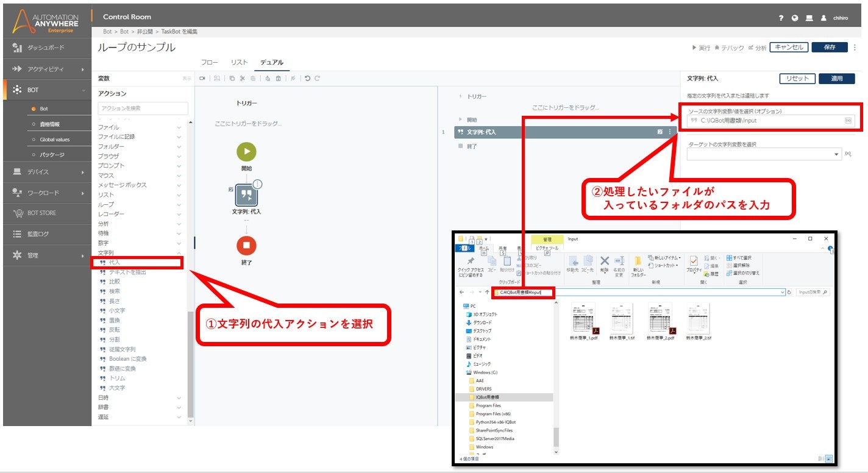This screenshot has height=473, width=868.
Task: Click the redo arrow icon
Action: pyautogui.click(x=317, y=78)
